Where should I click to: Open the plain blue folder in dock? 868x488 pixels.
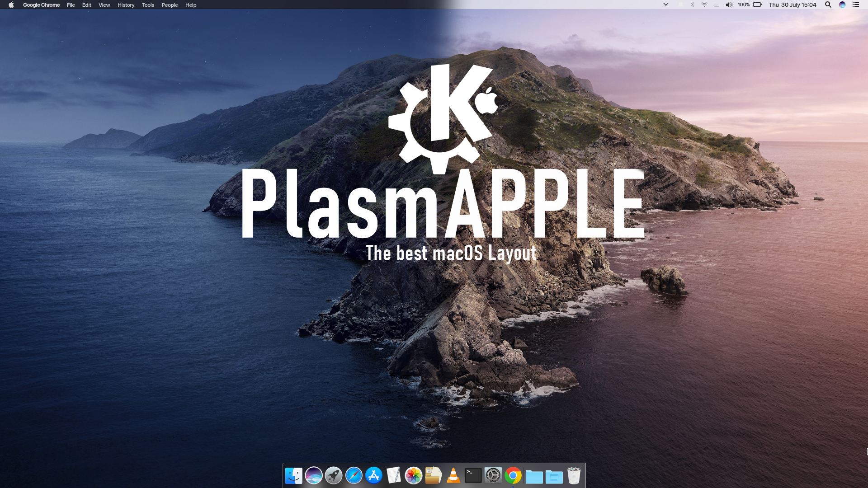click(x=534, y=476)
